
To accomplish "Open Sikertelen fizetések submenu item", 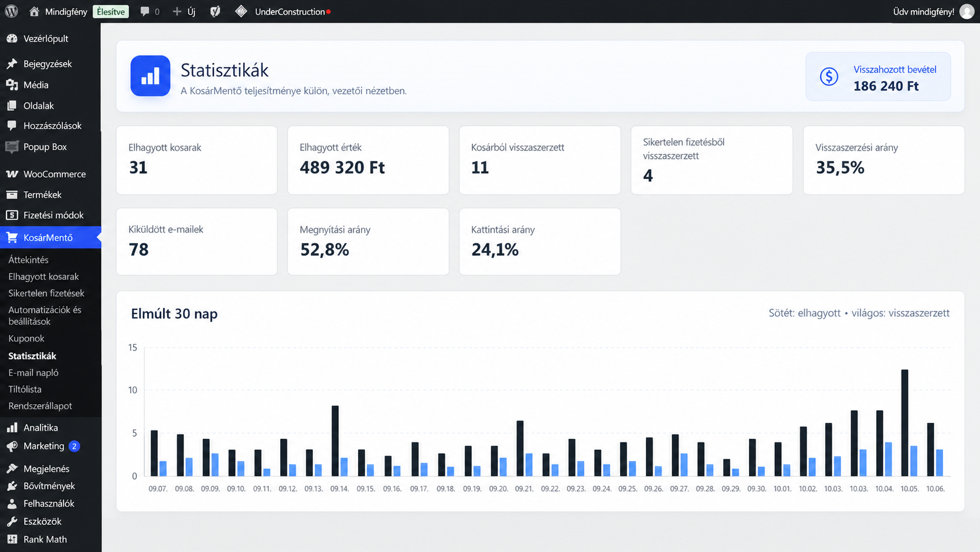I will (x=46, y=293).
